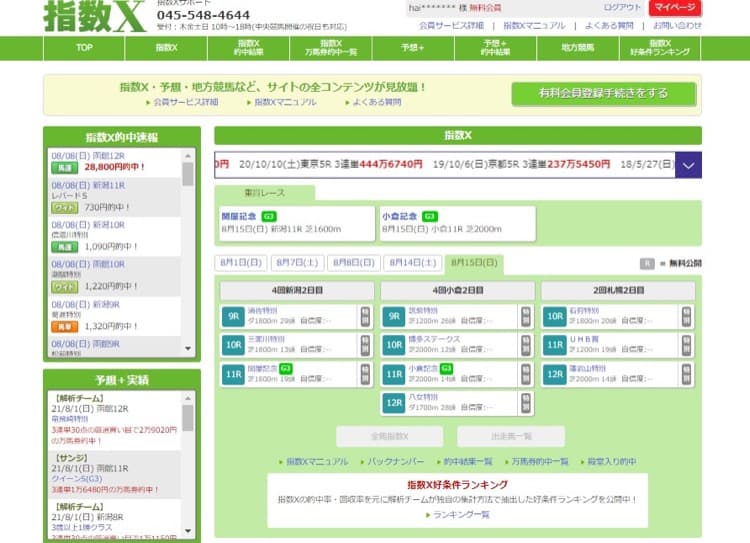The width and height of the screenshot is (750, 543).
Task: Open 地方競馬 in the navigation bar
Action: 577,48
